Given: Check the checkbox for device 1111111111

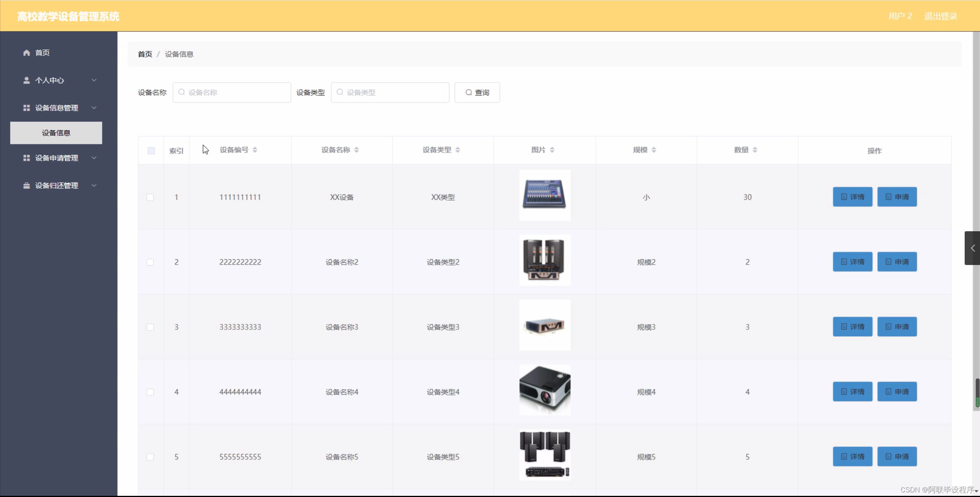Looking at the screenshot, I should point(150,197).
